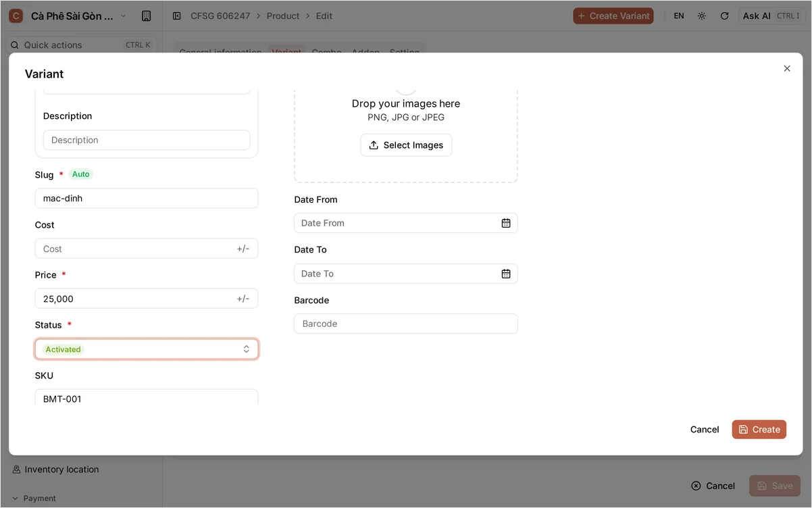Focus the Barcode input field
This screenshot has width=812, height=508.
[x=406, y=324]
